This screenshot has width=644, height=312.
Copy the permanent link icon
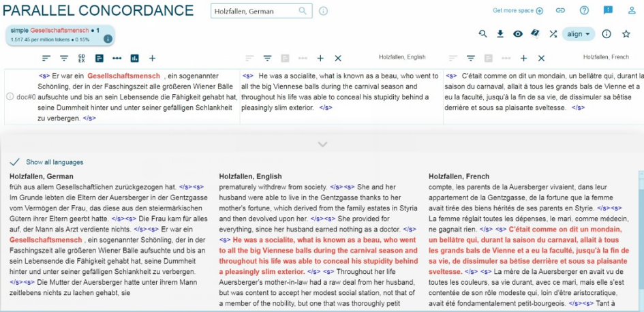560,11
